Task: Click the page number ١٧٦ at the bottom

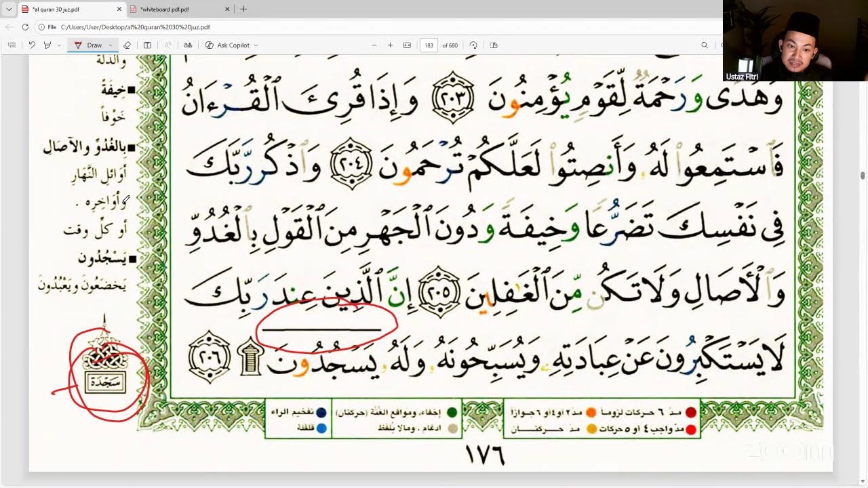Action: click(486, 455)
